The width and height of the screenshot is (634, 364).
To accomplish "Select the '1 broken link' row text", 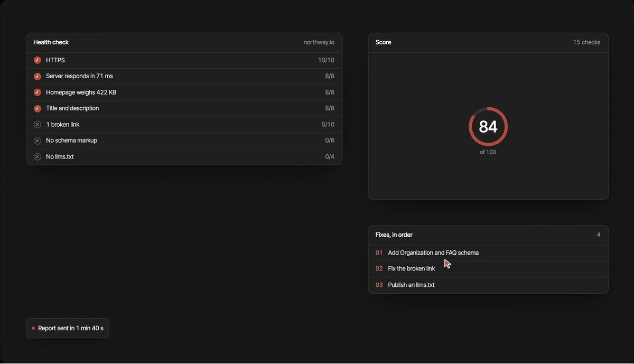I will point(63,125).
